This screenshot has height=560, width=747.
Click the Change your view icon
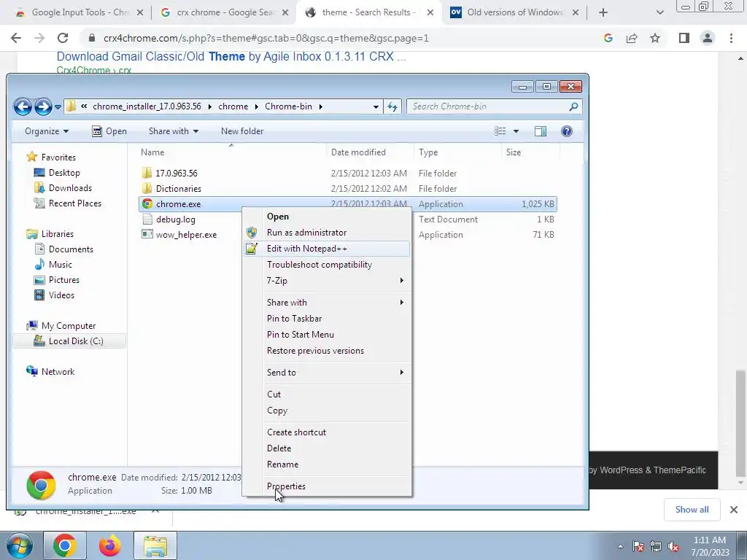pyautogui.click(x=500, y=131)
